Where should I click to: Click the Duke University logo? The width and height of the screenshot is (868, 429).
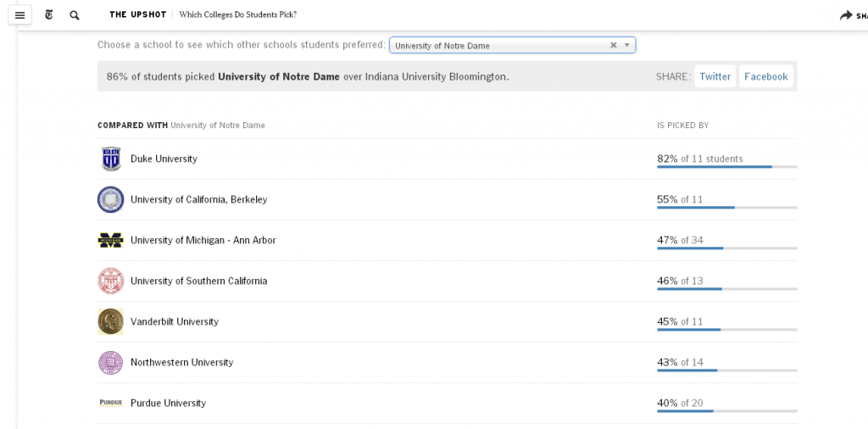click(110, 159)
